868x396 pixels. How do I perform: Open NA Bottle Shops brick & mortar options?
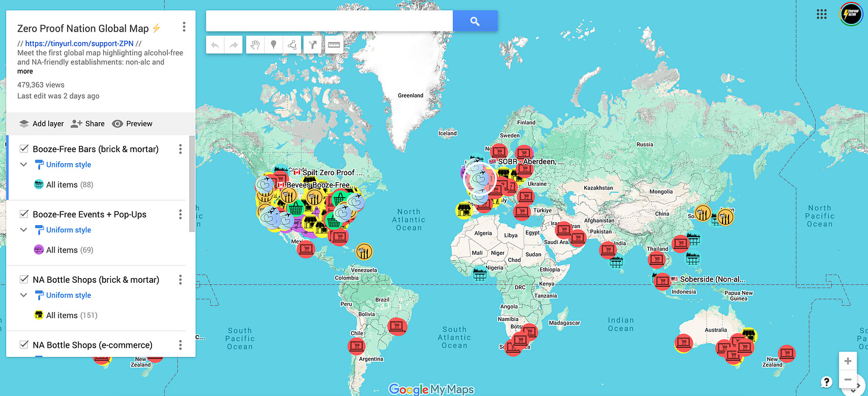180,280
